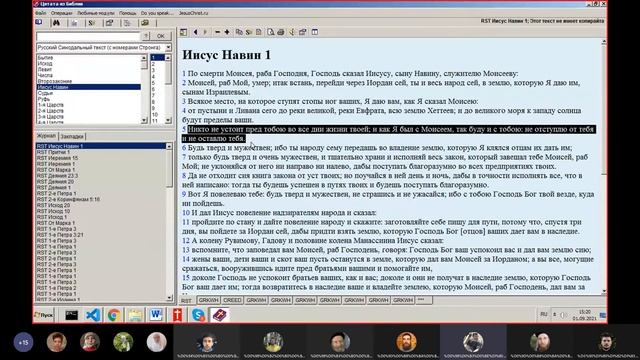
Task: Click verse number 9 in the text
Action: [x=184, y=194]
